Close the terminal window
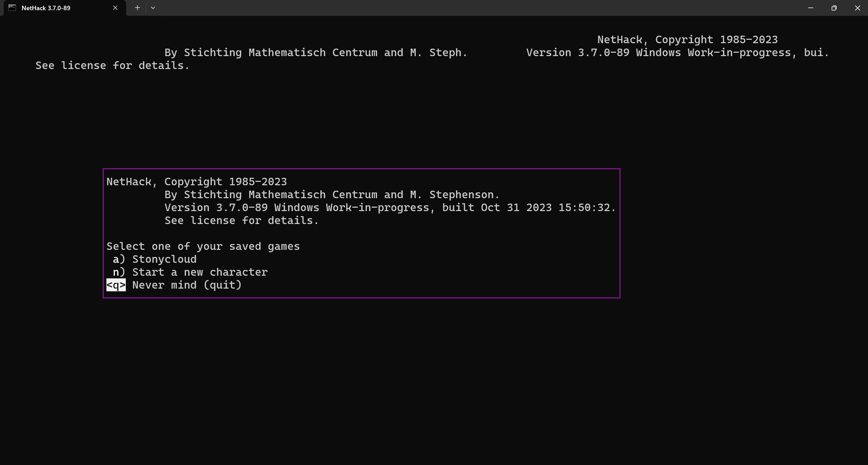The height and width of the screenshot is (465, 868). [857, 8]
